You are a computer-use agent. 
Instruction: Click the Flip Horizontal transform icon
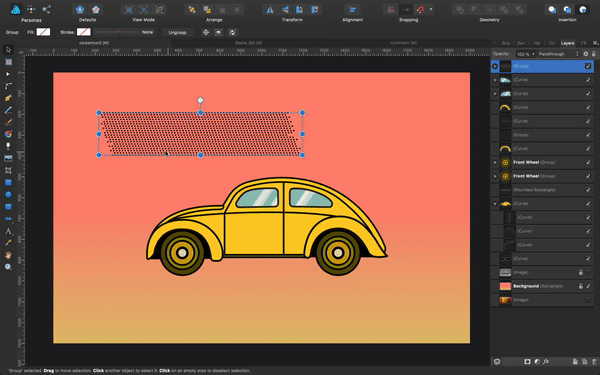[x=270, y=10]
